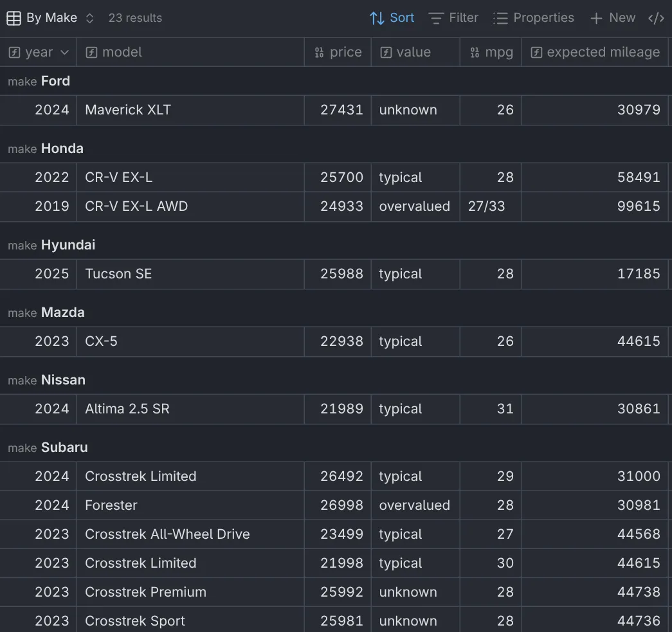Viewport: 672px width, 632px height.
Task: Open the year column dropdown chevron
Action: tap(64, 51)
